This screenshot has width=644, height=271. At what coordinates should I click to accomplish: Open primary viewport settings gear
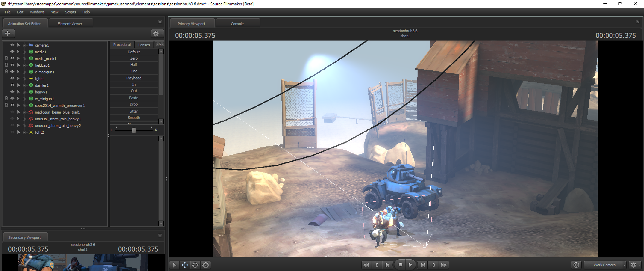coord(634,265)
